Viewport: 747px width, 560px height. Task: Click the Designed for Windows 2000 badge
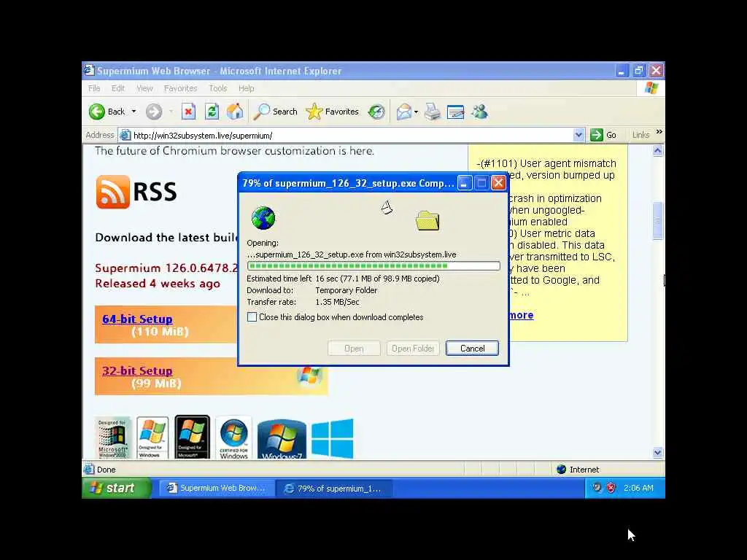[x=113, y=437]
